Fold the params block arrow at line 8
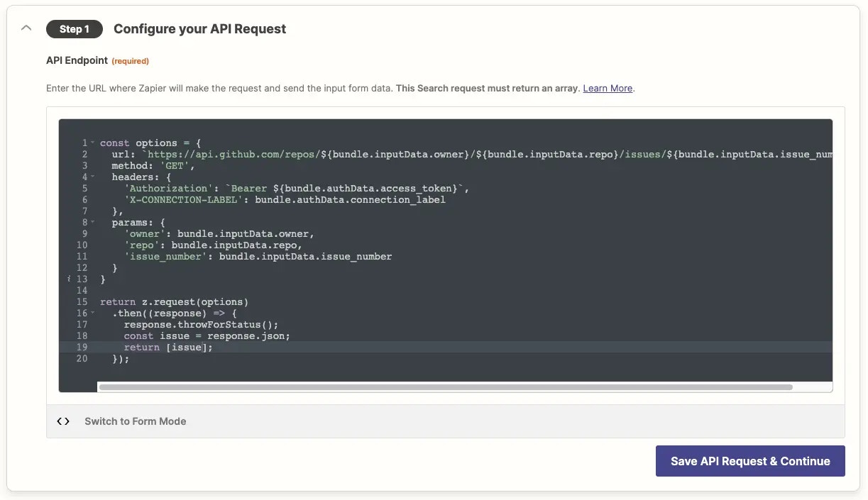The image size is (868, 500). 92,223
